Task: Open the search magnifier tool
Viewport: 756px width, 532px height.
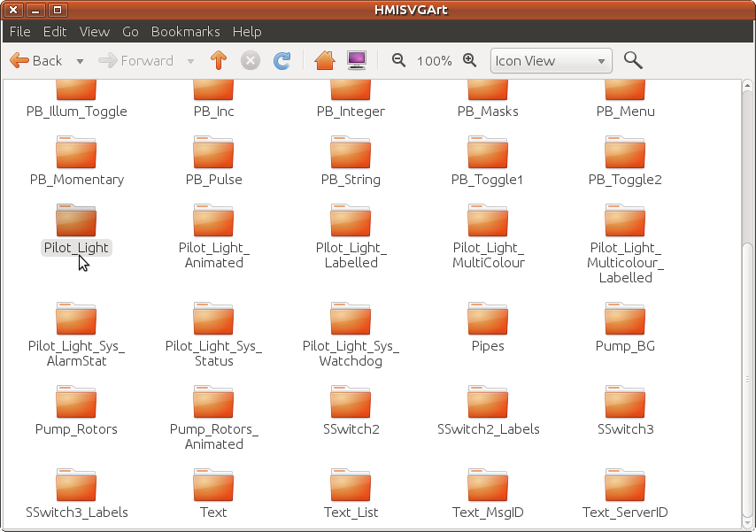Action: point(632,60)
